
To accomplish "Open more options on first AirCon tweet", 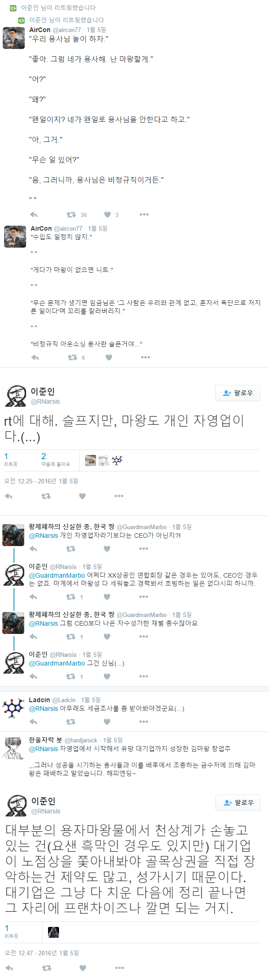I will click(144, 215).
